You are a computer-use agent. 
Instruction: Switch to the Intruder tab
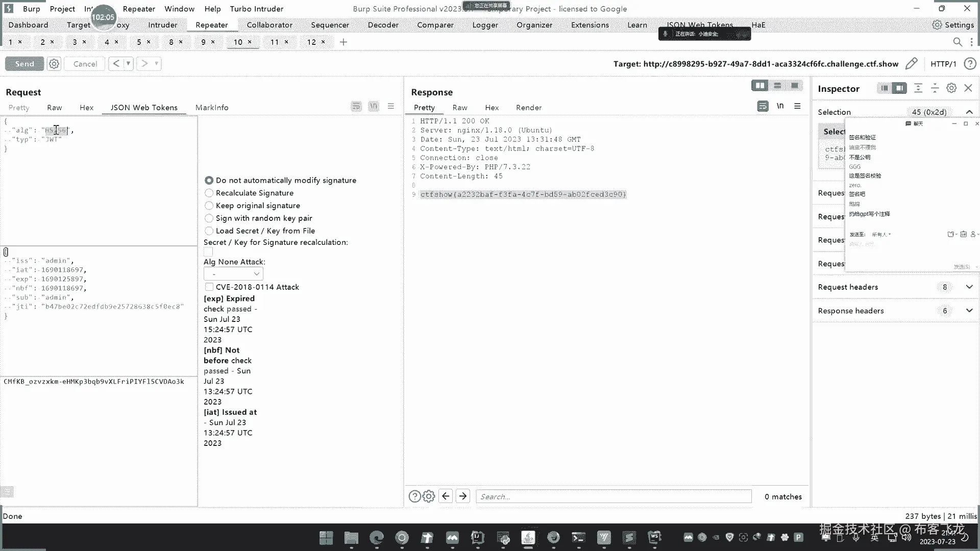pos(162,25)
